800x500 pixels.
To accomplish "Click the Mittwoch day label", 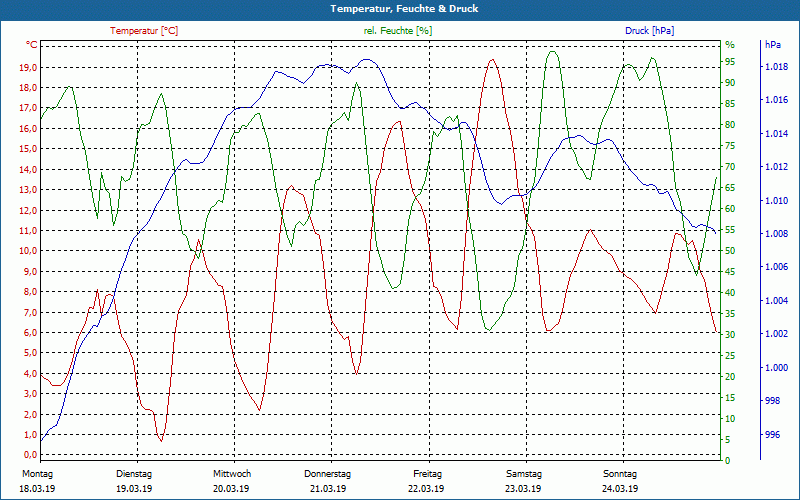I will tap(232, 474).
